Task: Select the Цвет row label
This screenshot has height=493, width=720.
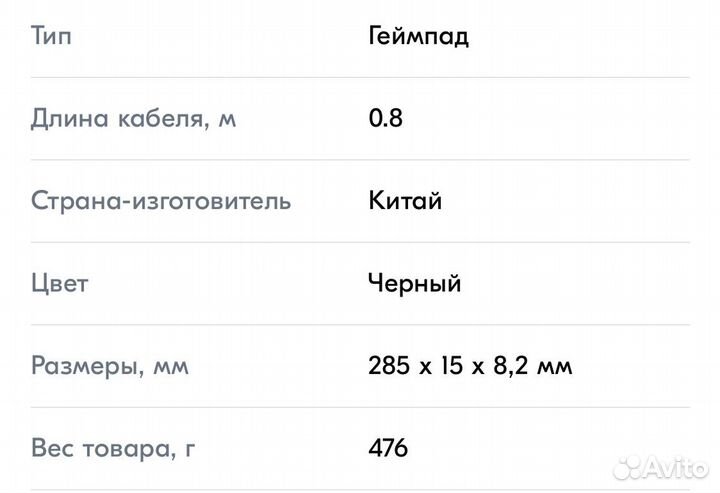Action: tap(60, 283)
